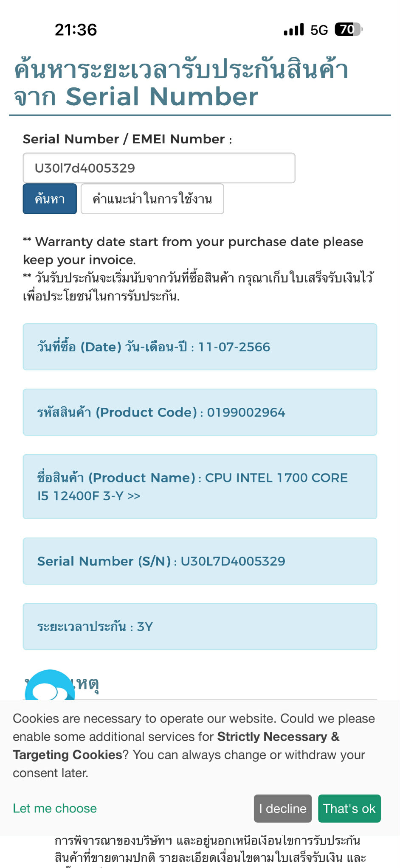The image size is (400, 868).
Task: Tap the battery level indicator
Action: 349,30
